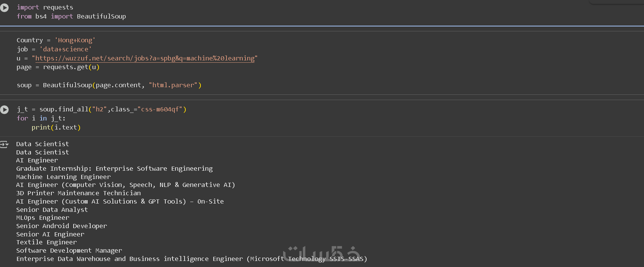The height and width of the screenshot is (267, 644).
Task: Click the 'Graduate Internship: Enterprise Software Engineering' output line
Action: coord(114,168)
